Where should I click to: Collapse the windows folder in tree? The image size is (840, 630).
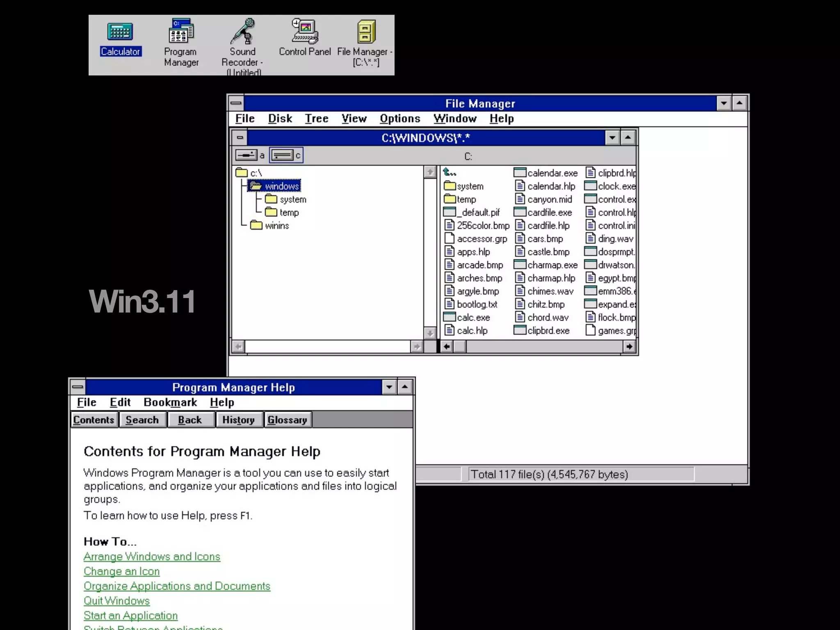coord(274,186)
